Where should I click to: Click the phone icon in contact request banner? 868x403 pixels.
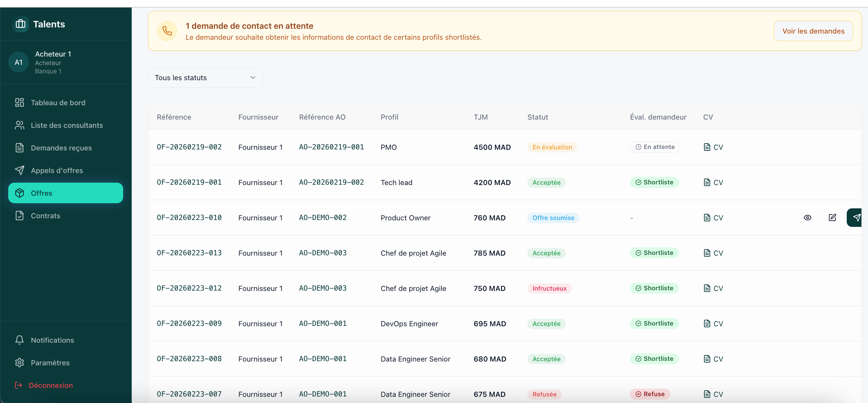click(x=167, y=31)
